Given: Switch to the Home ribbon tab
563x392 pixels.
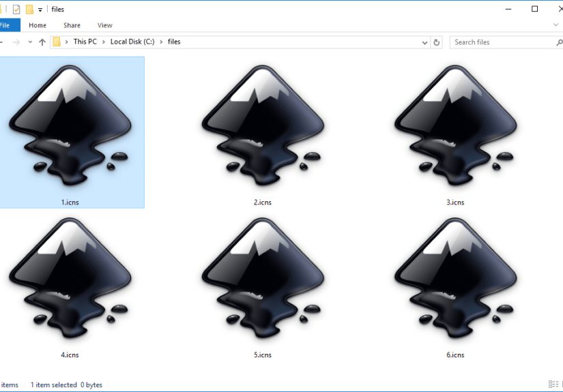Looking at the screenshot, I should tap(38, 25).
